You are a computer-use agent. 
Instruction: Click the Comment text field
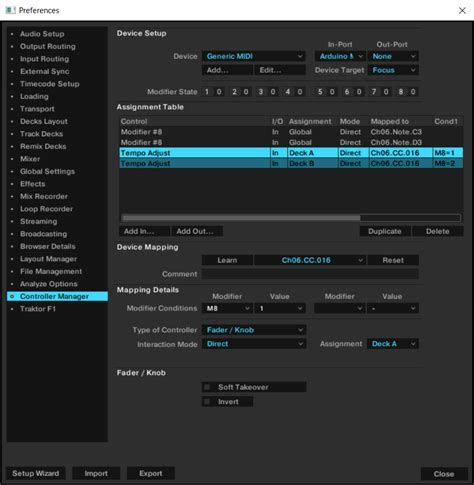(310, 274)
